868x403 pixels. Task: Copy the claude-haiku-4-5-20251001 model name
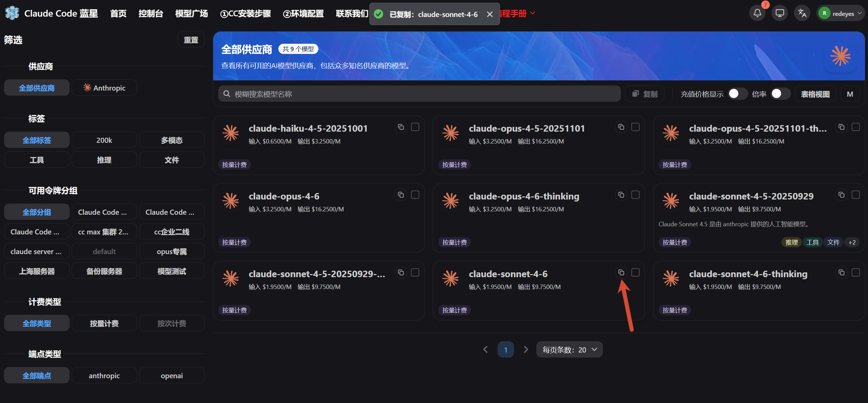pos(401,127)
